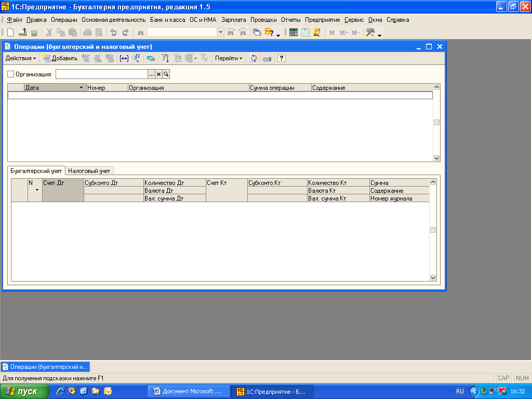Clear the Организация field with X button

click(x=158, y=74)
